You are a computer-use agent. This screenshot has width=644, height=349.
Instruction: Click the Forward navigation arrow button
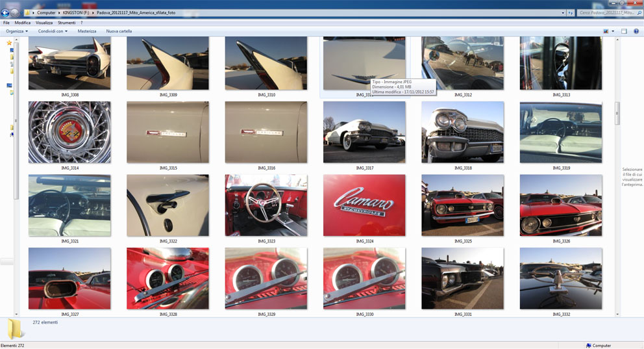coord(15,12)
